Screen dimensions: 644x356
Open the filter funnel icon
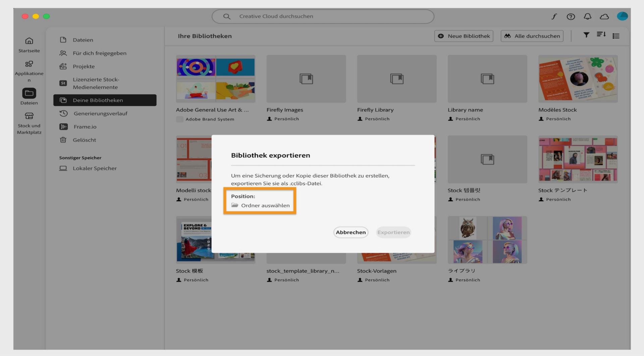tap(586, 35)
